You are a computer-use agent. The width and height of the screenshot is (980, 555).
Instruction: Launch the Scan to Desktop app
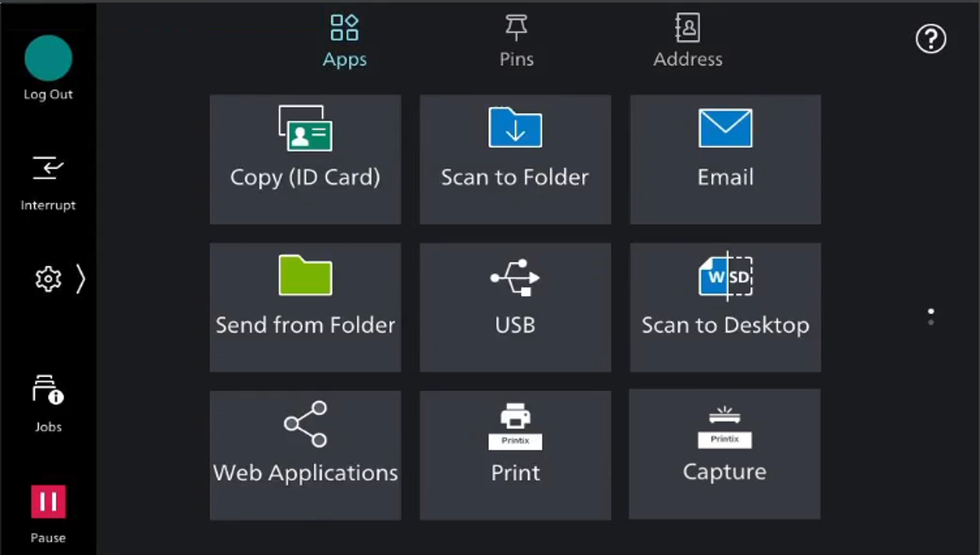725,307
